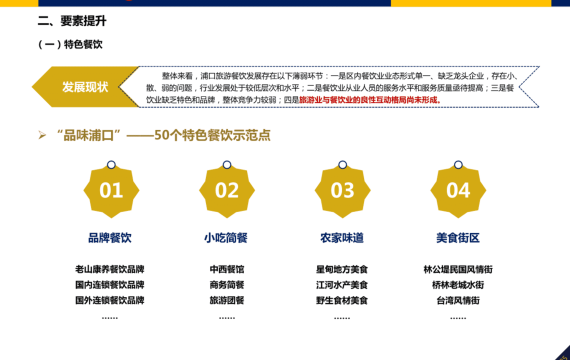Image resolution: width=570 pixels, height=360 pixels.
Task: Select the 发展现状 gold arrow label
Action: pos(85,87)
